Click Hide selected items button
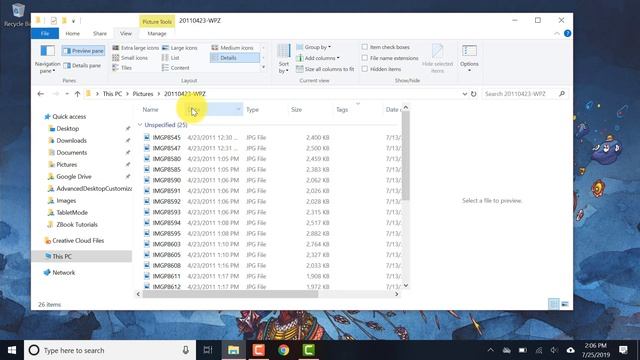The height and width of the screenshot is (360, 640). click(437, 59)
